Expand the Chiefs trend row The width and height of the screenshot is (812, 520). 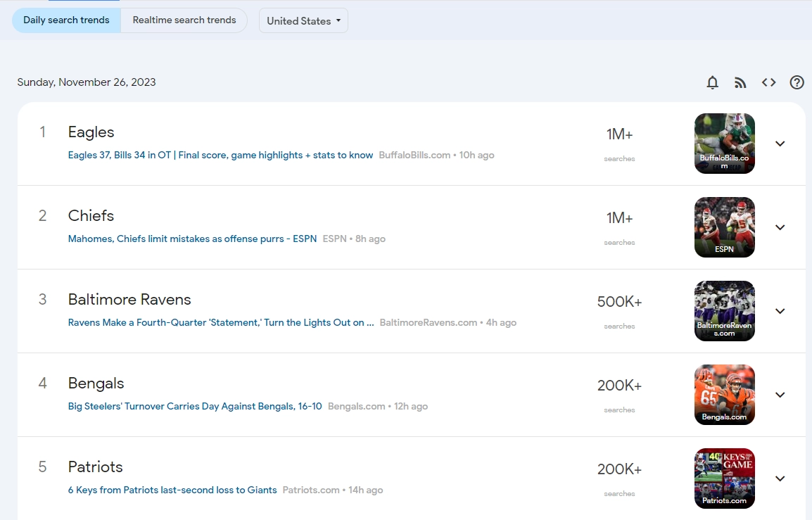click(x=780, y=227)
